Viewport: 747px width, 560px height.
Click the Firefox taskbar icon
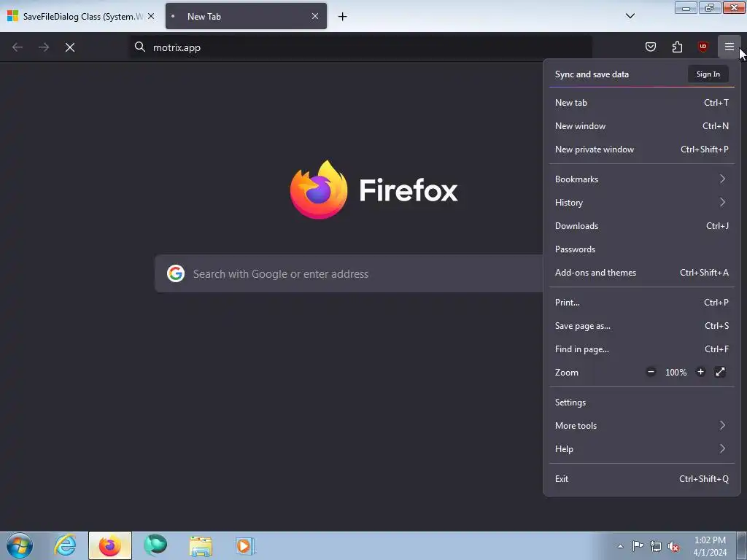(110, 545)
